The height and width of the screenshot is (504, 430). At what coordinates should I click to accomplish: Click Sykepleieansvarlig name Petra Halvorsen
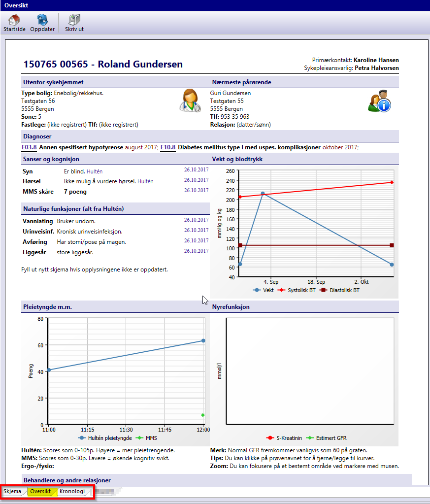tap(377, 68)
